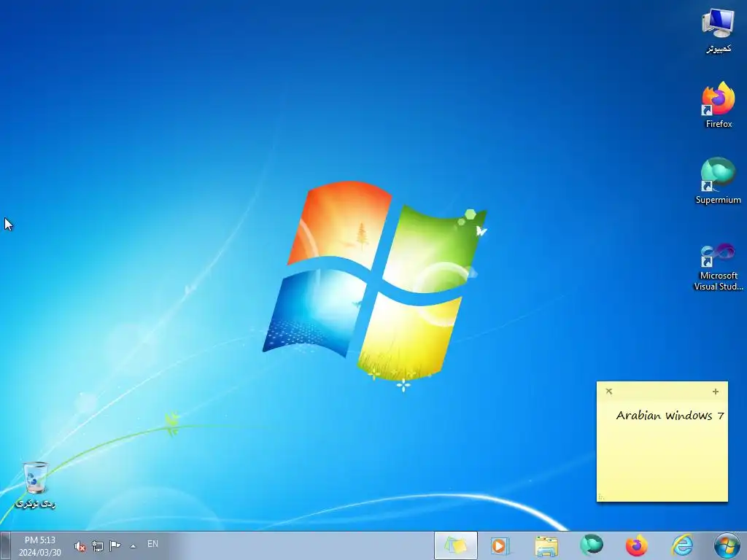This screenshot has width=747, height=560.
Task: Open the Start menu orb
Action: point(727,545)
